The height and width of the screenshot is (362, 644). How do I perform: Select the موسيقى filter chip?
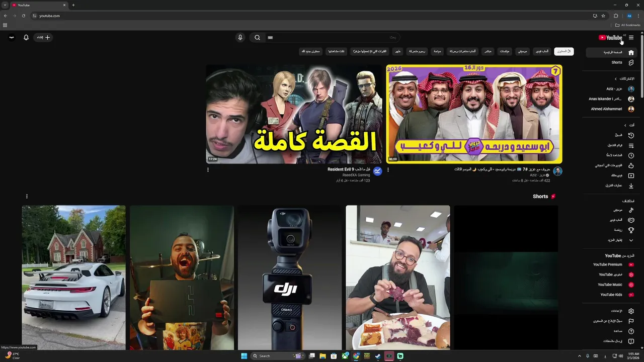523,51
